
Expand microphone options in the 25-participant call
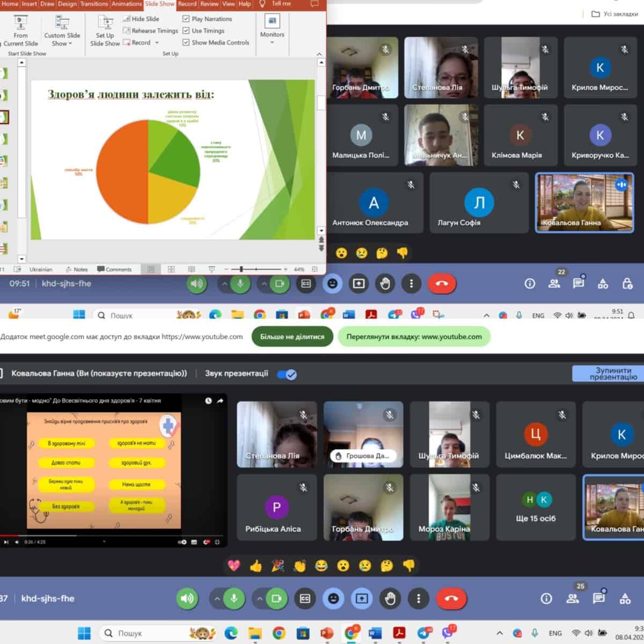click(x=217, y=598)
